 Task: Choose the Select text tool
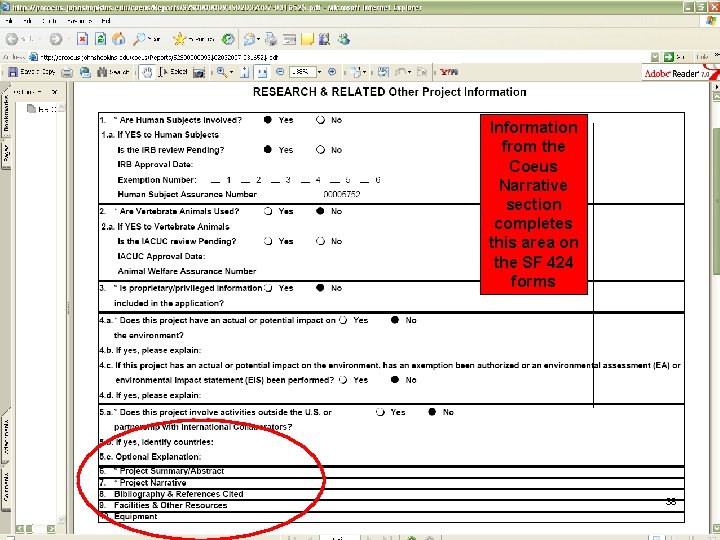[173, 72]
